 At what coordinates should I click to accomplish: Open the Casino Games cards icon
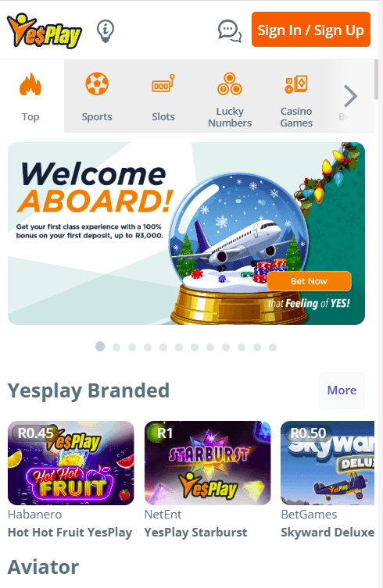point(296,84)
